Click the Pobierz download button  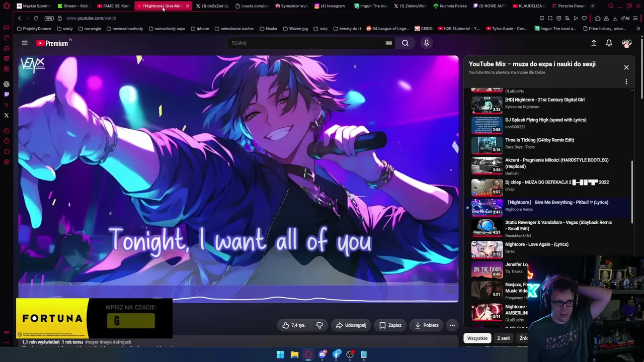pyautogui.click(x=427, y=325)
